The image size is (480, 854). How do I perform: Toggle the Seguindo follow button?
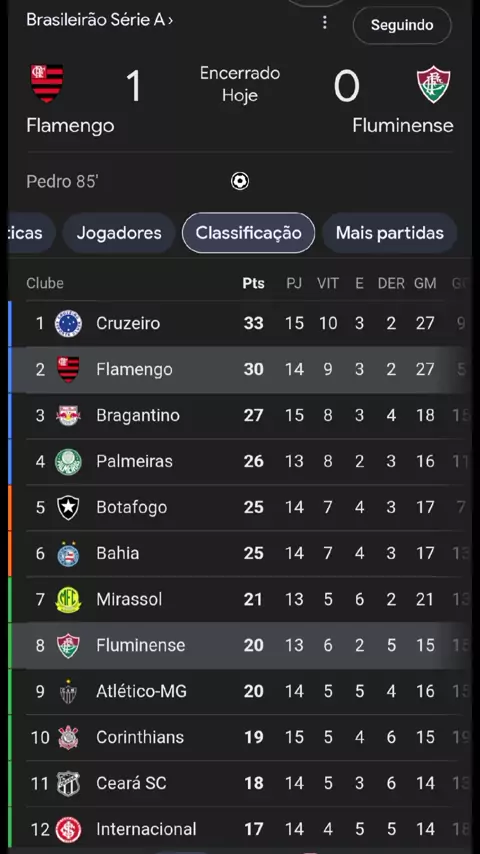click(x=402, y=25)
